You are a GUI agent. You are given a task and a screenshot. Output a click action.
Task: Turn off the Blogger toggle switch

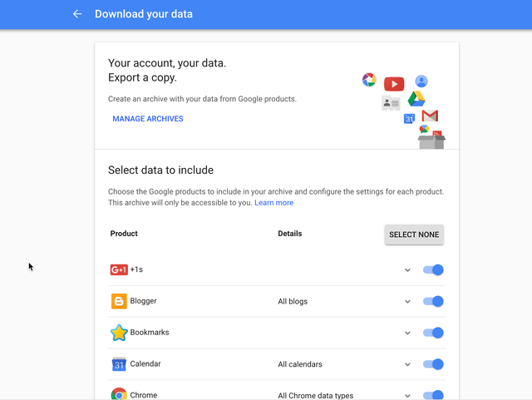coord(433,301)
